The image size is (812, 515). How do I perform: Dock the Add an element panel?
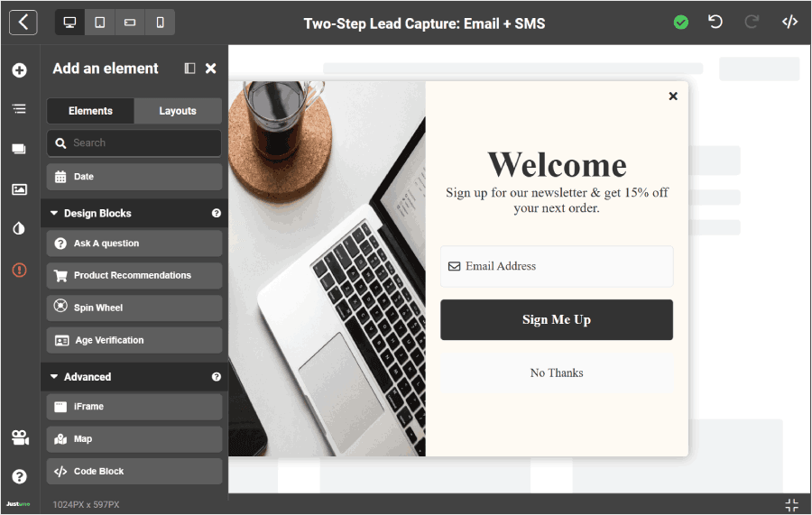click(x=189, y=69)
